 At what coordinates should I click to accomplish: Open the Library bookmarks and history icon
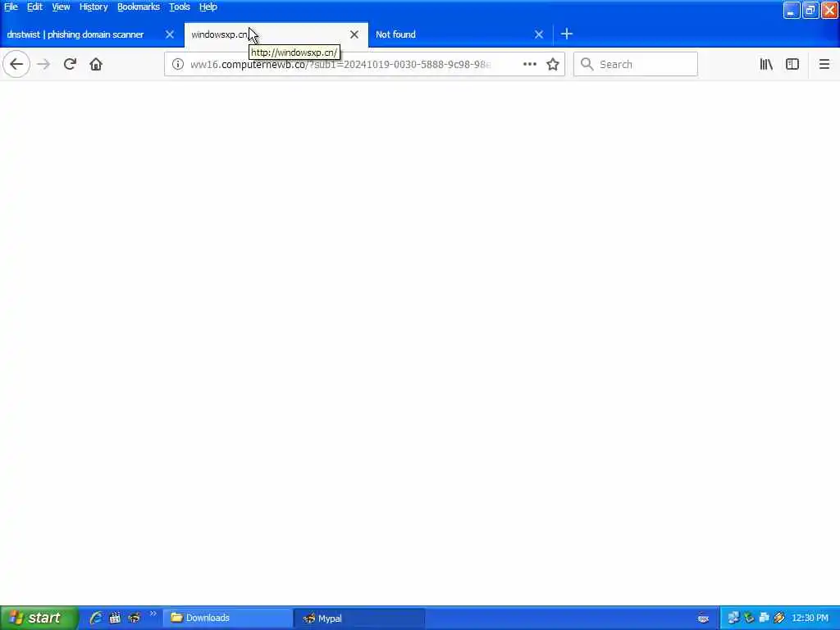click(x=766, y=64)
